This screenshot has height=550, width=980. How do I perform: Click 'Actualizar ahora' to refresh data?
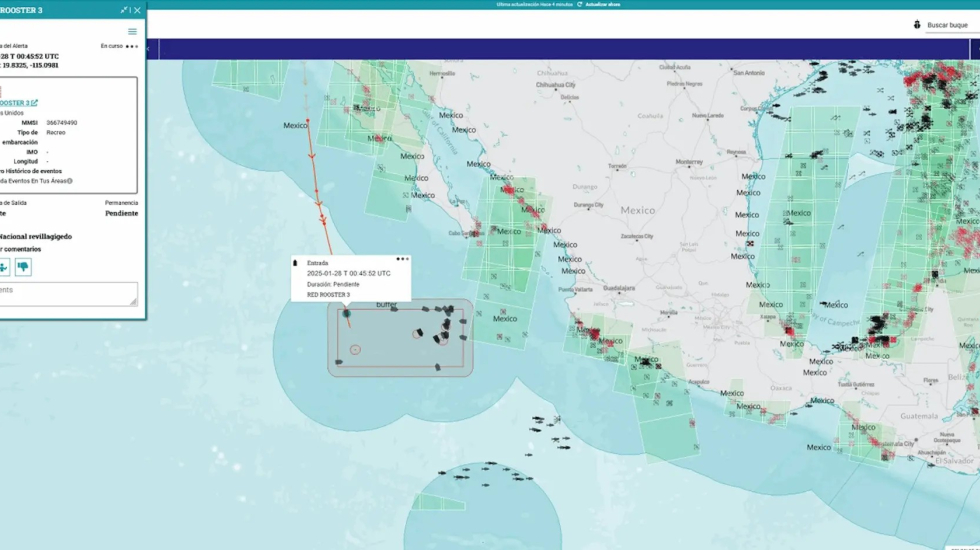click(603, 4)
